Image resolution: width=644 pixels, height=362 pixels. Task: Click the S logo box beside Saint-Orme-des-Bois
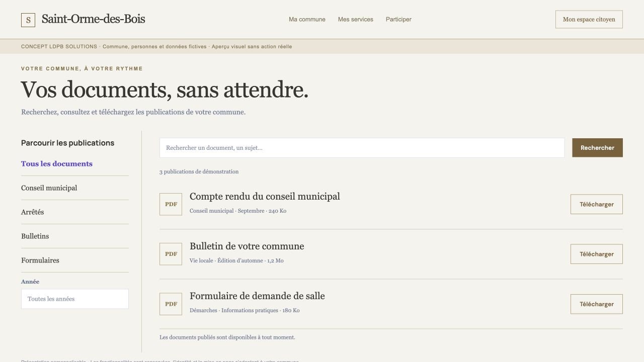point(28,20)
